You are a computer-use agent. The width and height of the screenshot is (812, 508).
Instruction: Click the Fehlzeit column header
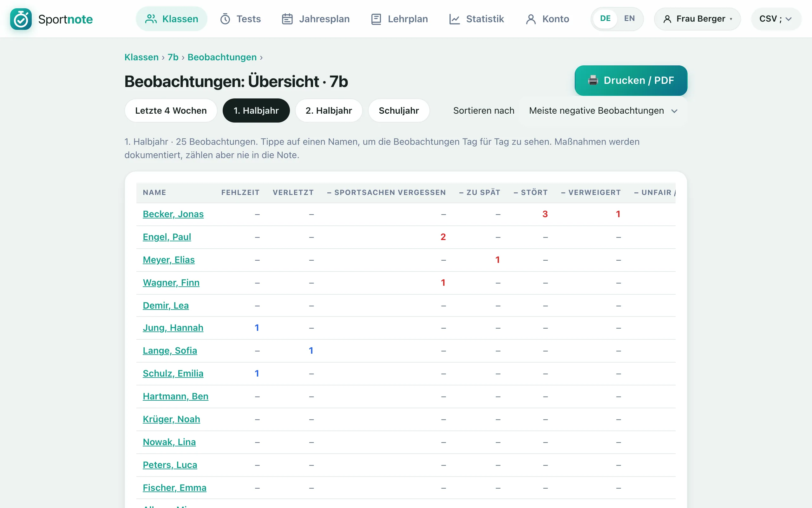tap(240, 192)
